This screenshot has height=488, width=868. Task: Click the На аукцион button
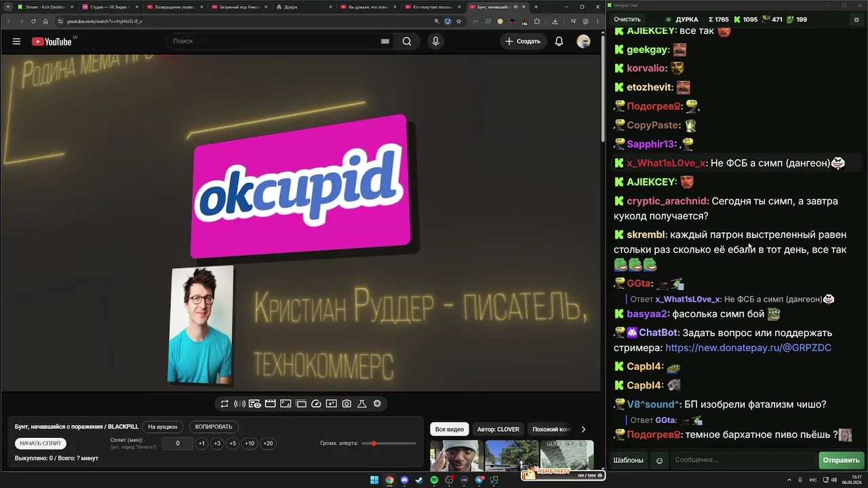click(x=163, y=427)
